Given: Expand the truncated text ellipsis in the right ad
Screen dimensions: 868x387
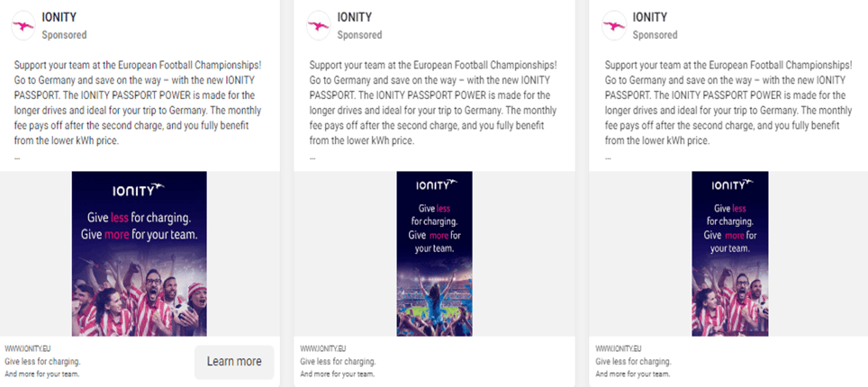Looking at the screenshot, I should [x=608, y=157].
